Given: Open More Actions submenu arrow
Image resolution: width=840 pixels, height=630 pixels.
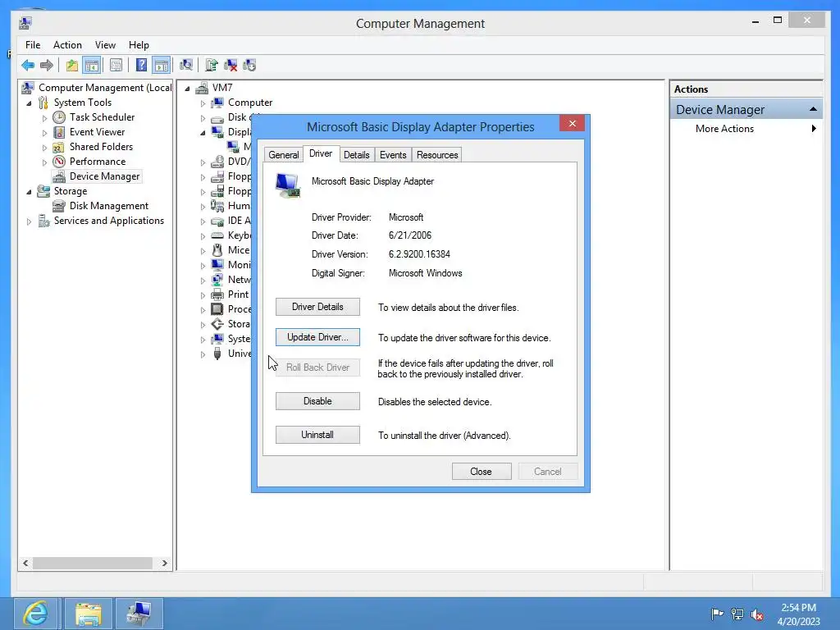Looking at the screenshot, I should tap(814, 129).
